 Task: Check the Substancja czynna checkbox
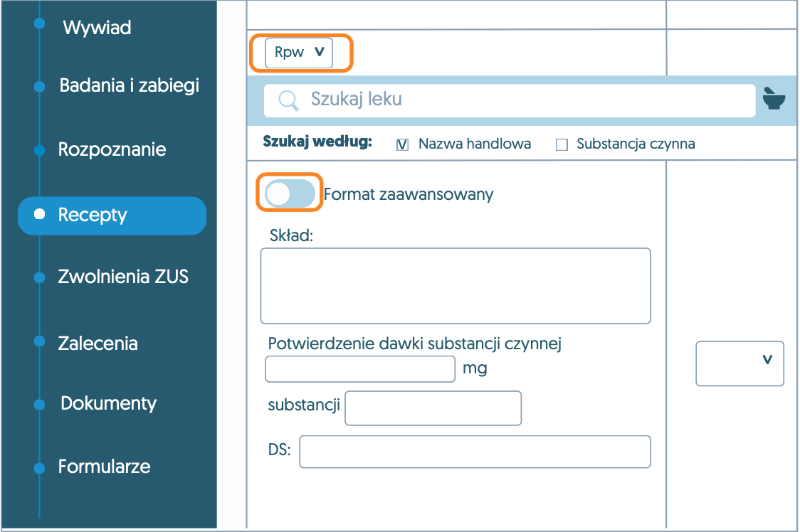pos(562,144)
